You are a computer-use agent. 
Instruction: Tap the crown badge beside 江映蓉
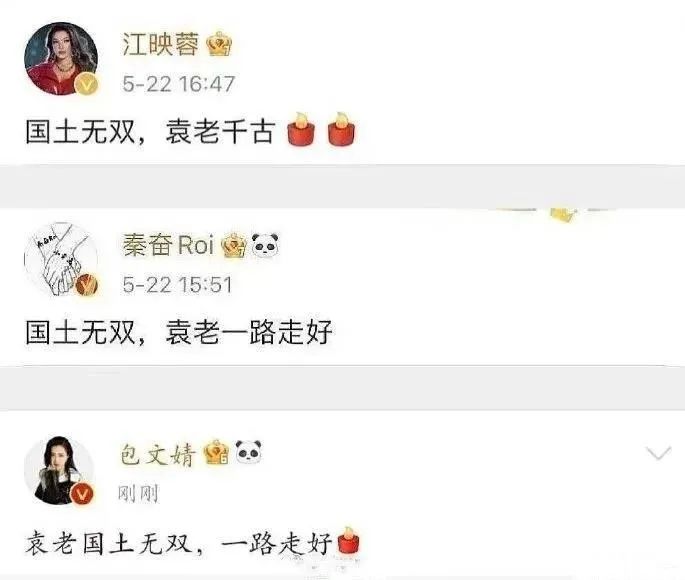(x=219, y=44)
